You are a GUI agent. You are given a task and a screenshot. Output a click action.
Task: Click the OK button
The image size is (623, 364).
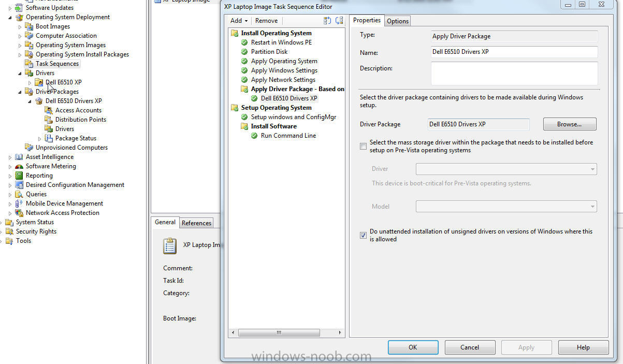413,347
